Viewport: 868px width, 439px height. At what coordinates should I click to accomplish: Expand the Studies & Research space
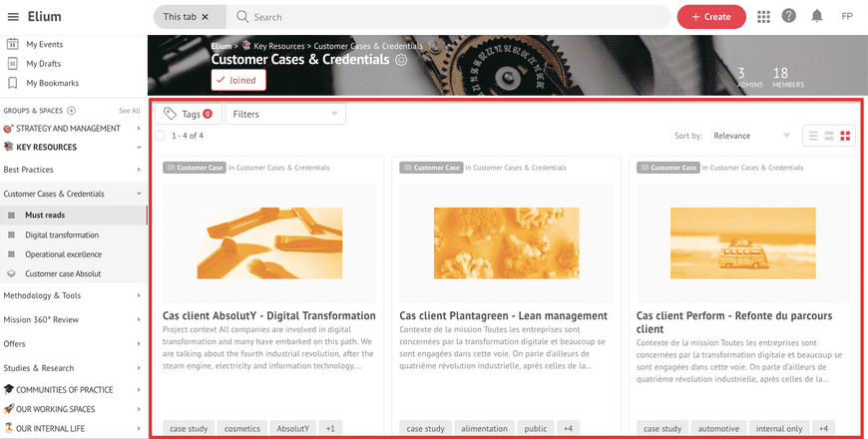tap(139, 368)
